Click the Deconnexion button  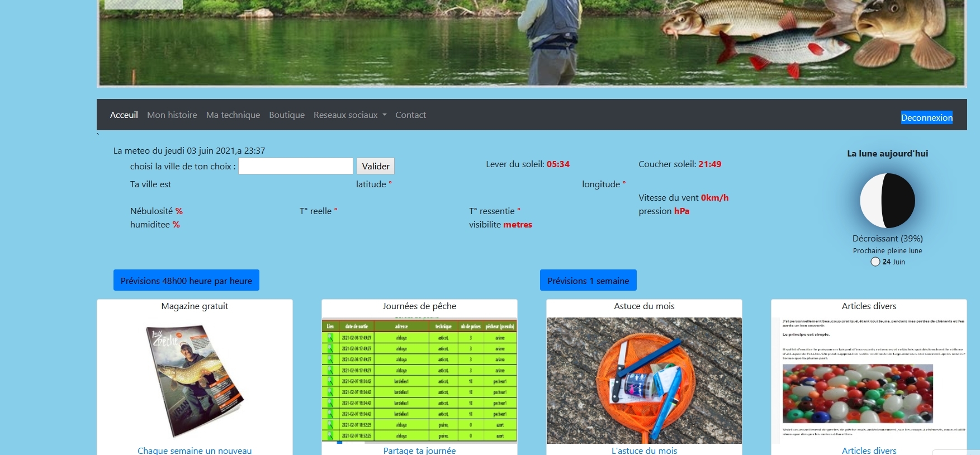click(926, 117)
